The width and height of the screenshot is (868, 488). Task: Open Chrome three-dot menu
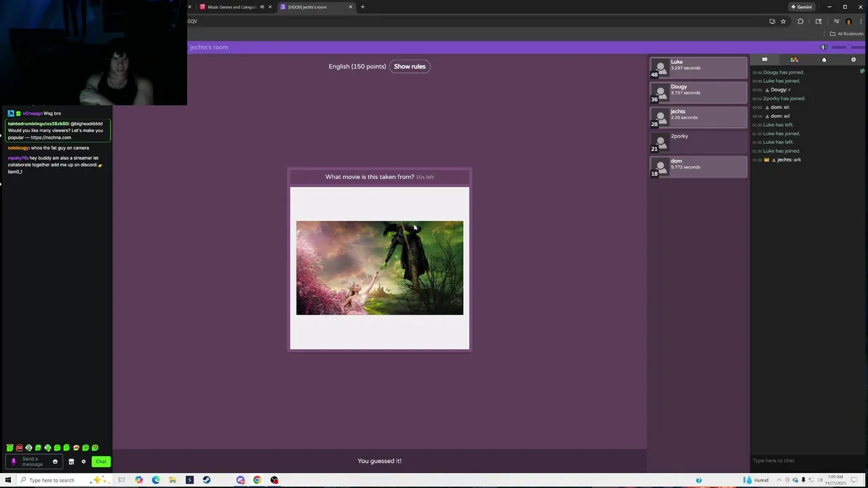[860, 21]
